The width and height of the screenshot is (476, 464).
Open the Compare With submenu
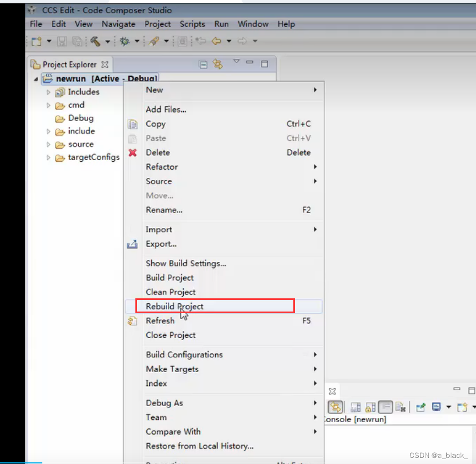[x=223, y=432]
